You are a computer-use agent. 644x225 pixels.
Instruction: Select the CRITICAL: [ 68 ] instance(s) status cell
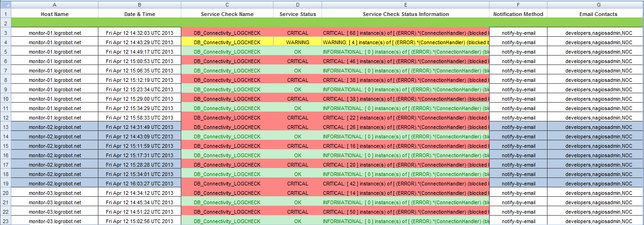405,33
